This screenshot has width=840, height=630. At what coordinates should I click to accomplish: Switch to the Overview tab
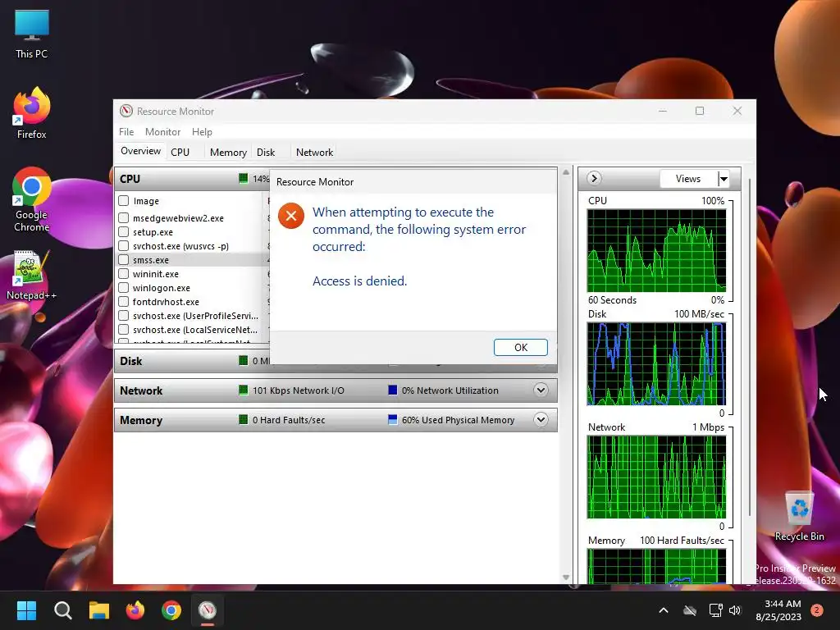click(140, 151)
